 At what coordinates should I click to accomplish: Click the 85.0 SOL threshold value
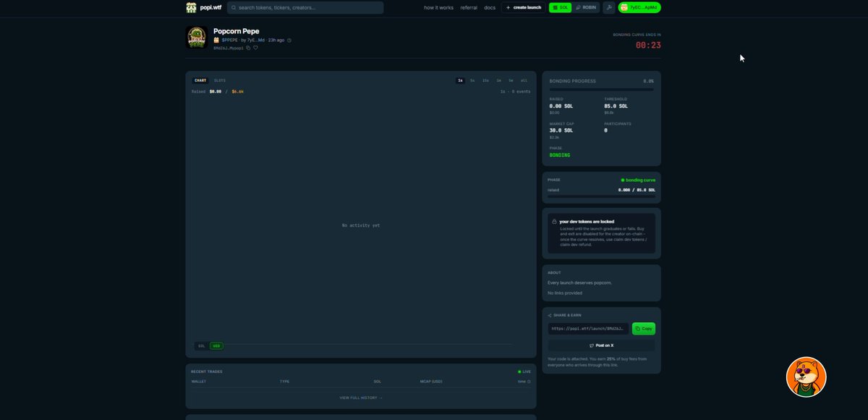(616, 106)
